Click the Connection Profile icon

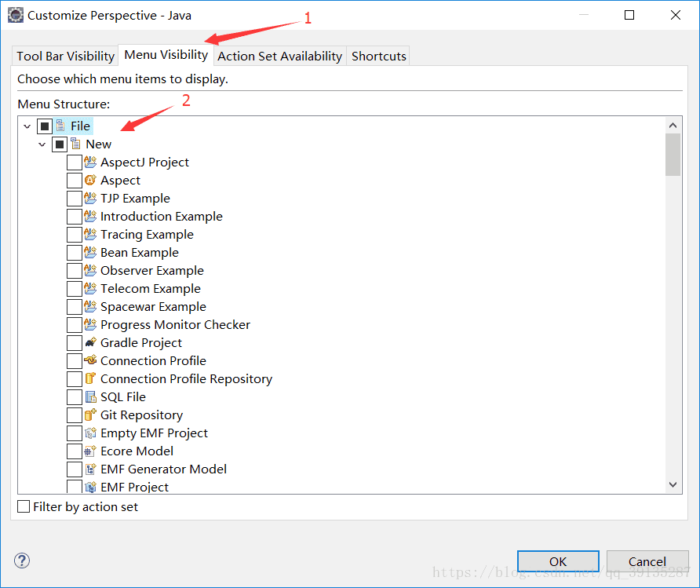tap(90, 360)
